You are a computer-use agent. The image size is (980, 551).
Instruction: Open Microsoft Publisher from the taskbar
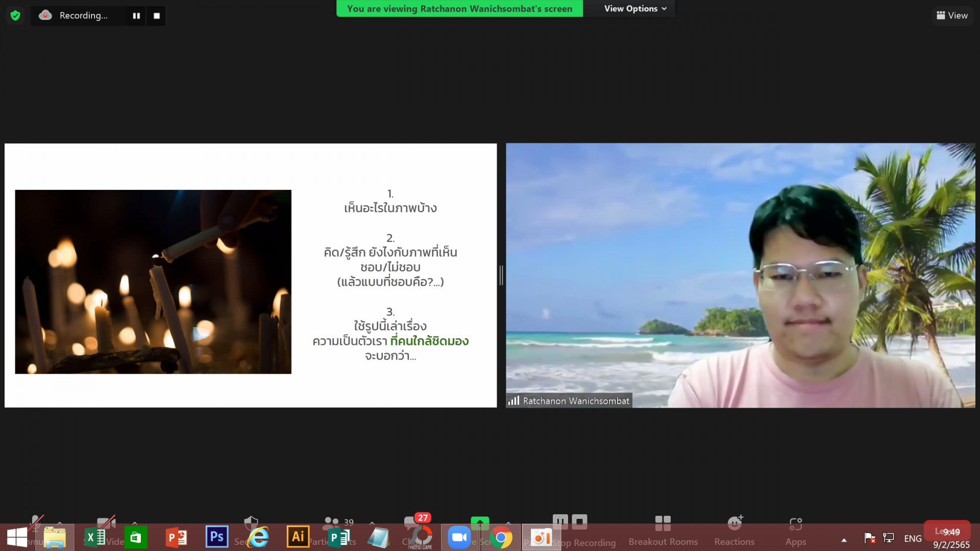tap(339, 538)
